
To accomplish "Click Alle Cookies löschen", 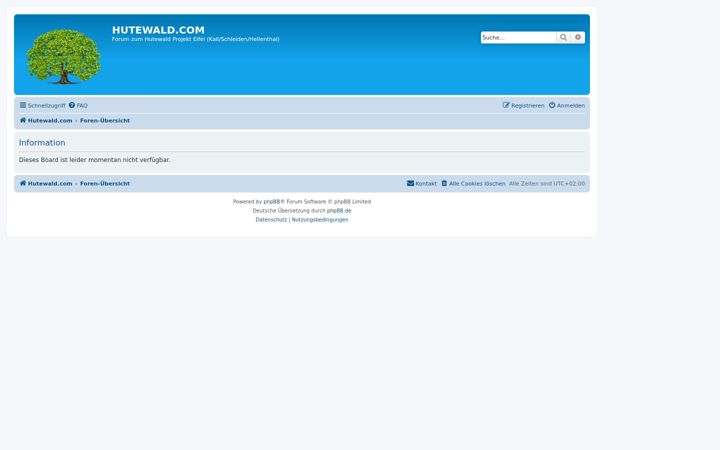I will pos(473,184).
